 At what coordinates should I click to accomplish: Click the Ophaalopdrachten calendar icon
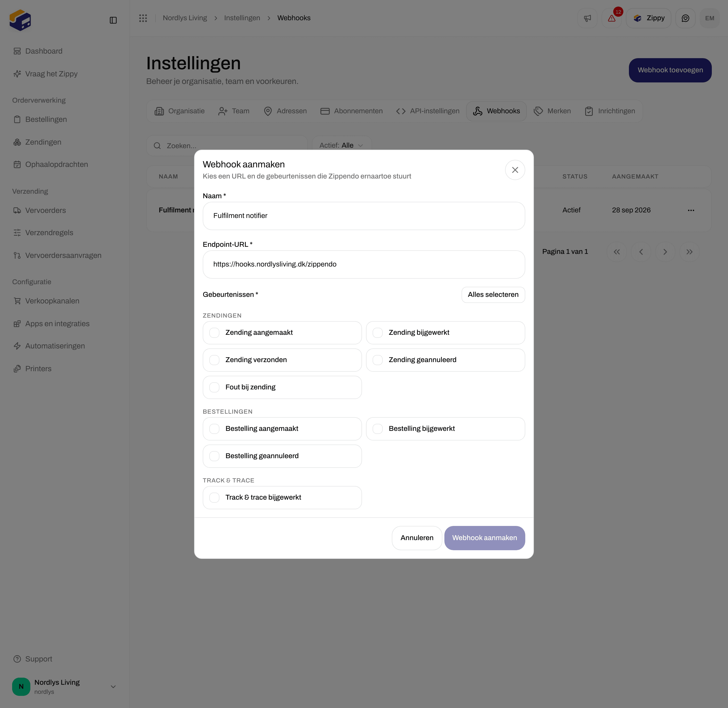click(x=17, y=165)
